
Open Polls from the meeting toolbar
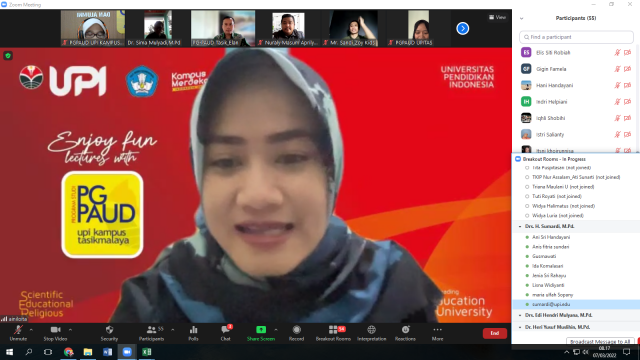[193, 333]
